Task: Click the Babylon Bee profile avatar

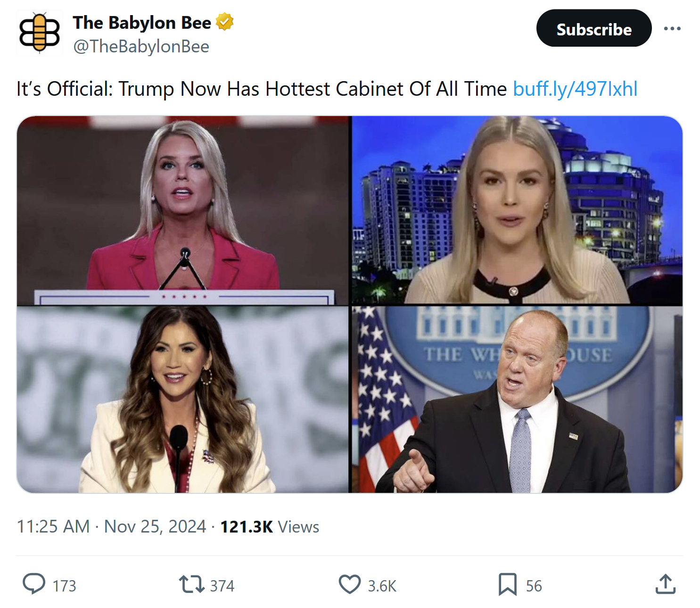Action: click(x=40, y=33)
